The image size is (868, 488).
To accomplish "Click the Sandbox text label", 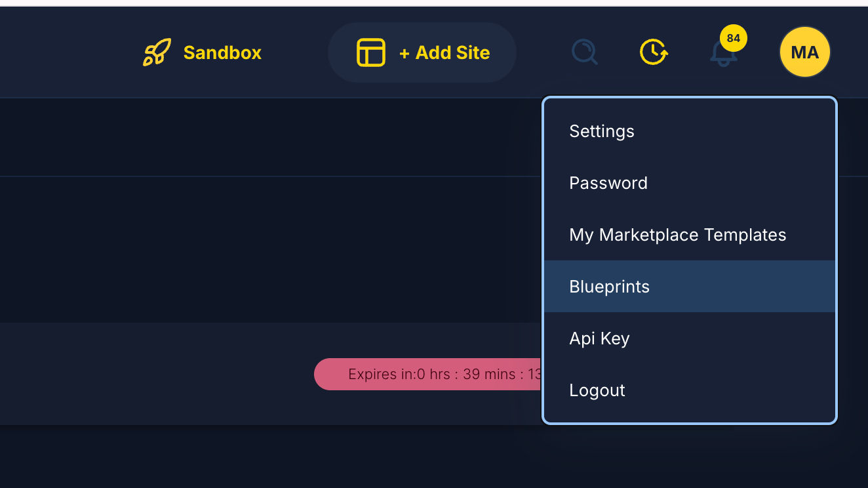I will click(222, 52).
